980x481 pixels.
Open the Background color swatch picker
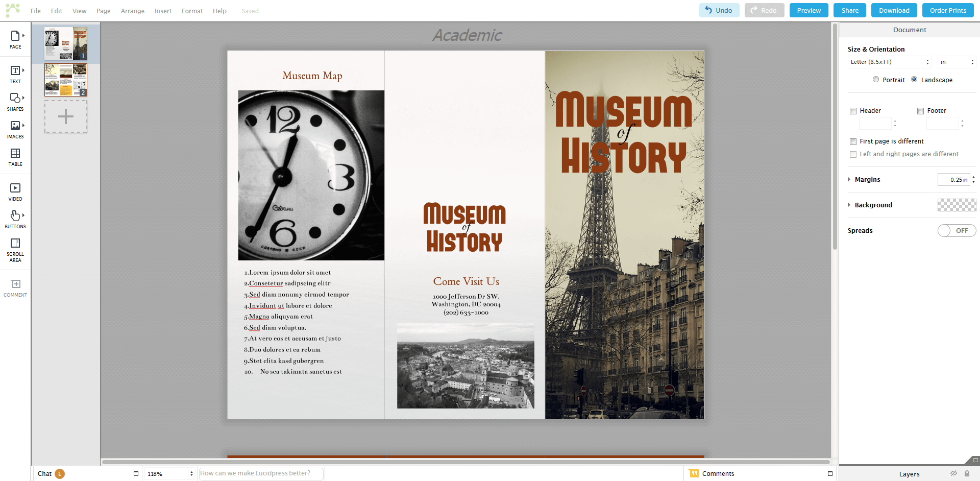[957, 205]
